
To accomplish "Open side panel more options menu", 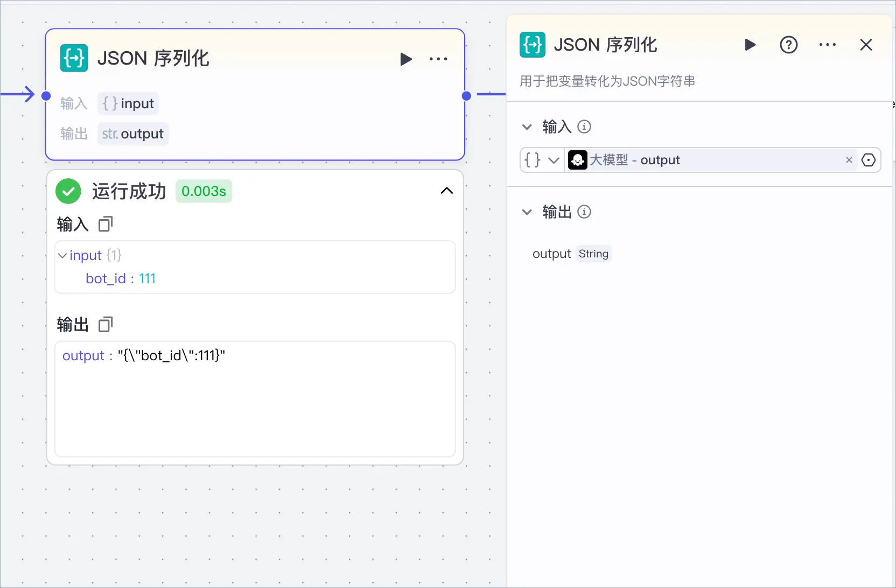I will click(x=827, y=45).
